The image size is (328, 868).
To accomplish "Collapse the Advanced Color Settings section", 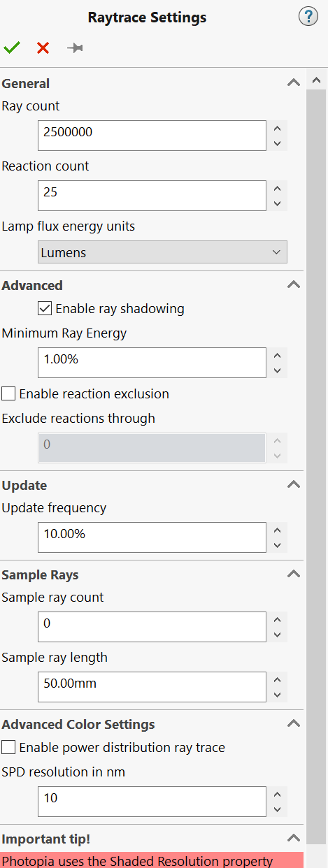I will 294,723.
